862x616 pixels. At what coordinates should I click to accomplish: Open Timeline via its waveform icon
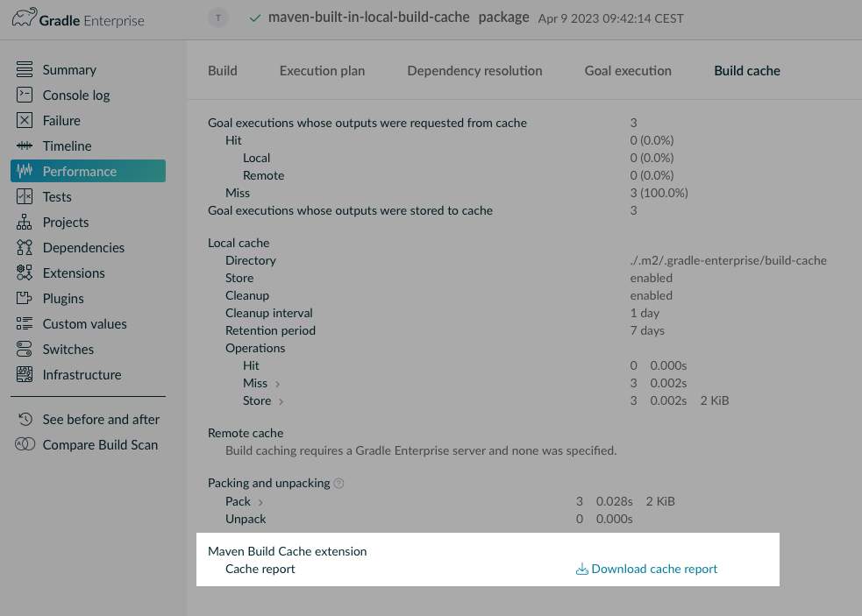click(25, 145)
